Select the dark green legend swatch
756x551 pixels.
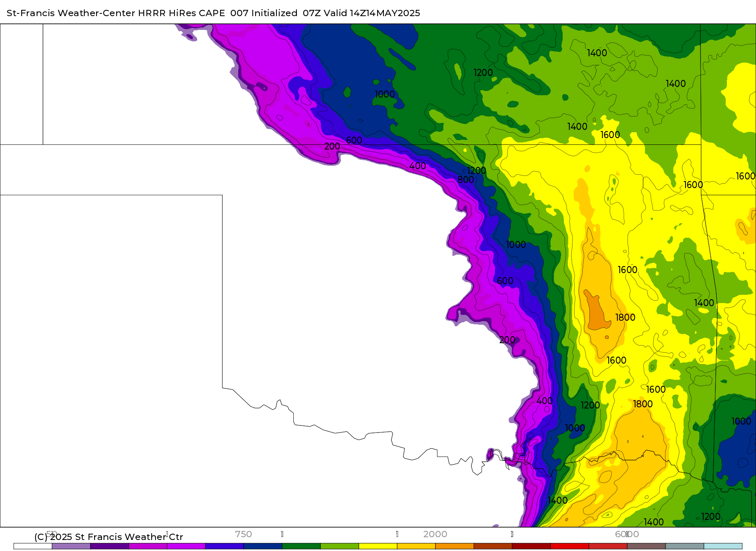[x=301, y=546]
